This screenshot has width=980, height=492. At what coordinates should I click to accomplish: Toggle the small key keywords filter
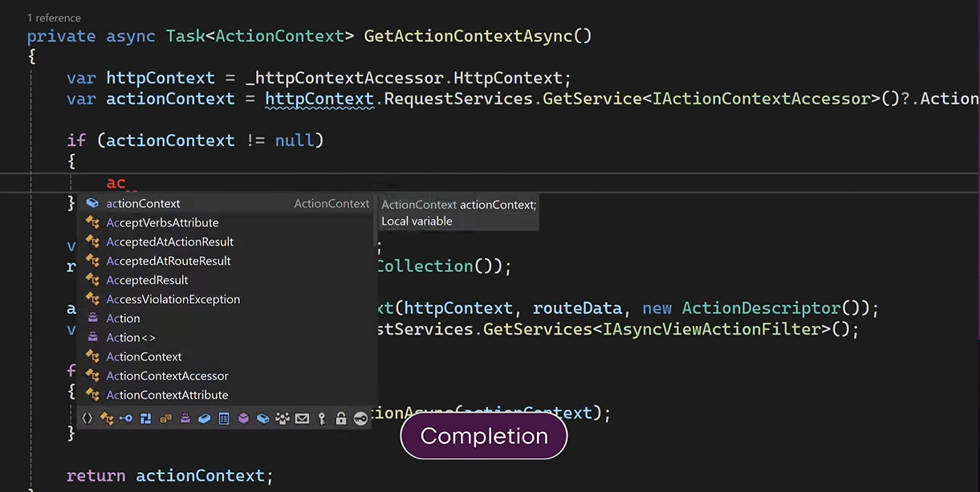322,418
